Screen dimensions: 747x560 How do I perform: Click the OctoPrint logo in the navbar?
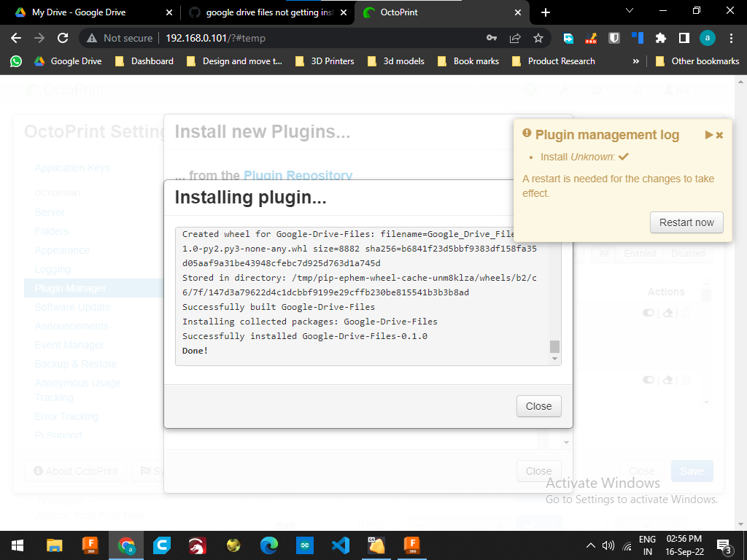pos(33,90)
